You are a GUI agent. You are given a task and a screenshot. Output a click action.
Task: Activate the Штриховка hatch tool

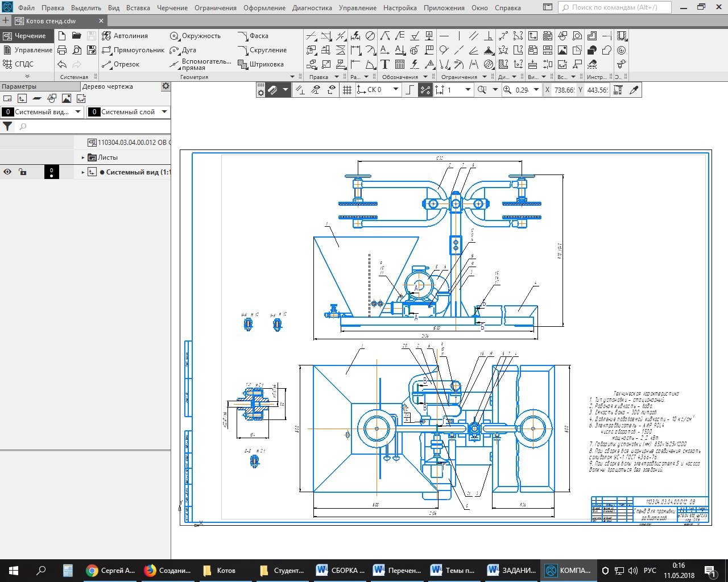pyautogui.click(x=260, y=64)
